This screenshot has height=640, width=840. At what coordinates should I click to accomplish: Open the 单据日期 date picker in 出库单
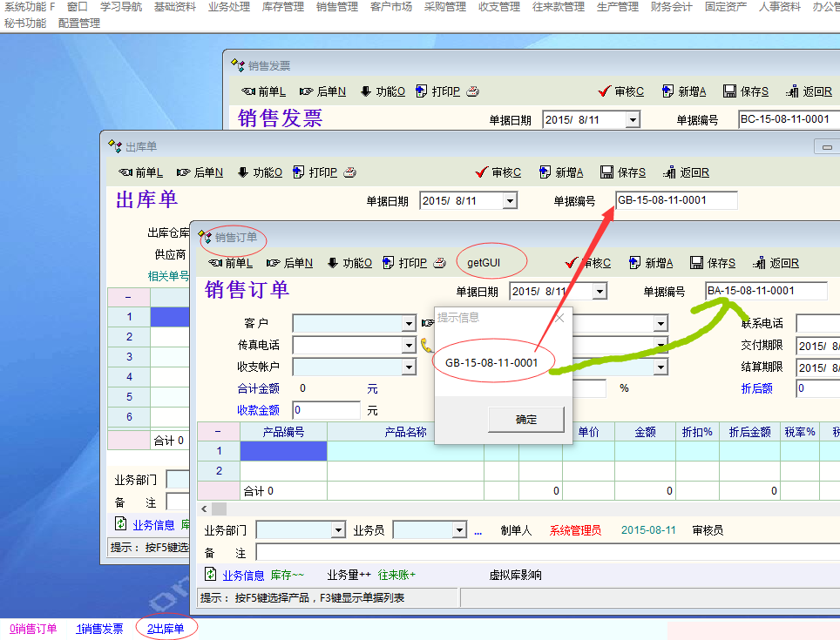pos(510,201)
